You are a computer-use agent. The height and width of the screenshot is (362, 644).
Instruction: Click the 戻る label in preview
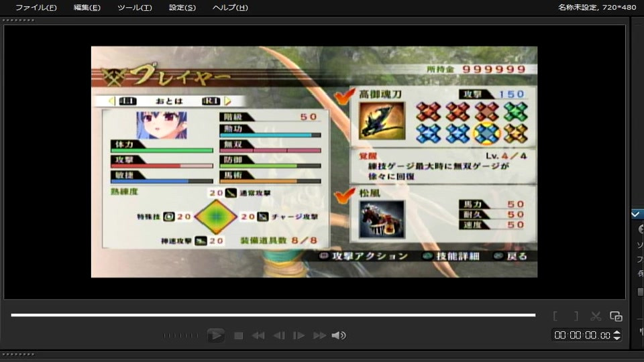click(517, 256)
